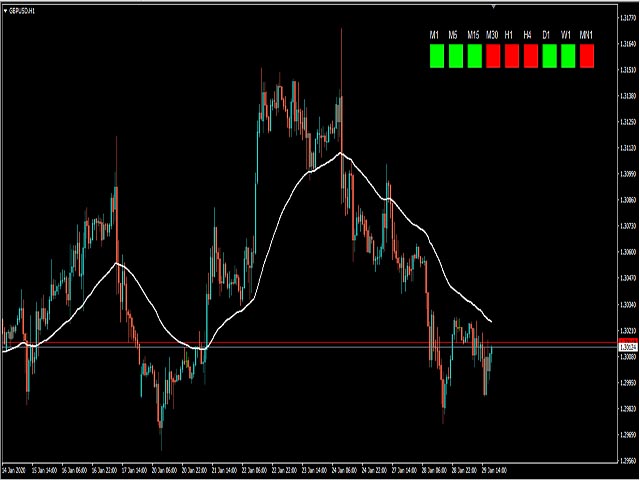Click the 1.30470 price scale label

pos(628,278)
